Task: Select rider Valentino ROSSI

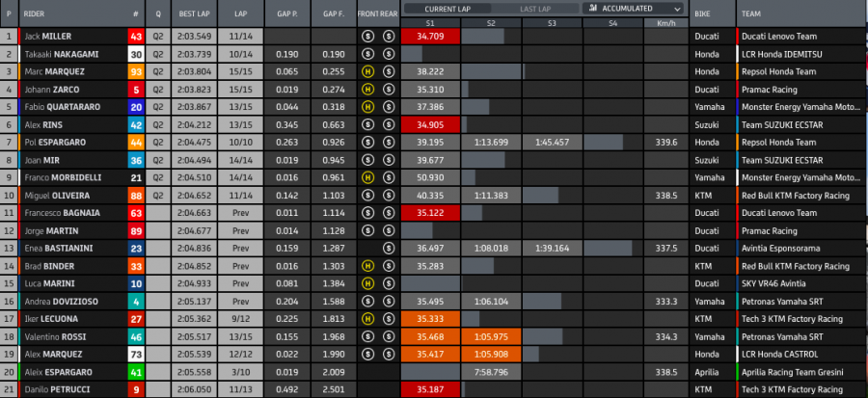Action: point(55,337)
